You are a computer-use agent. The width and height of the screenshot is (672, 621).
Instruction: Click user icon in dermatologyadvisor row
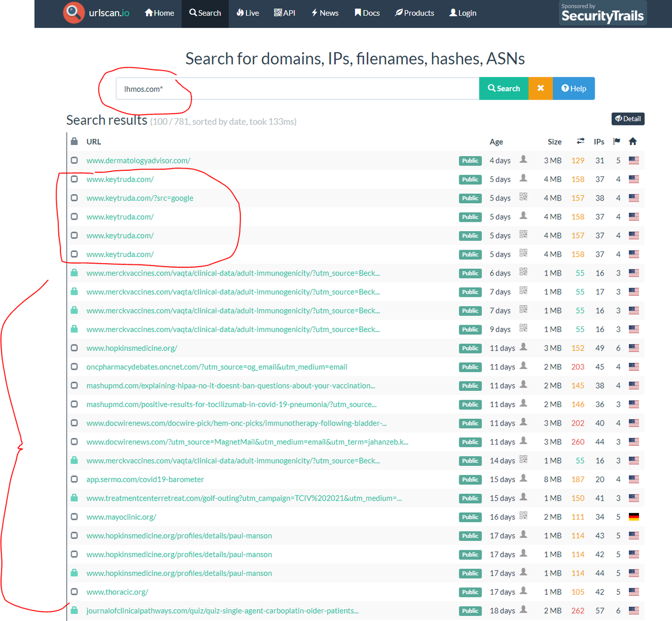(524, 160)
